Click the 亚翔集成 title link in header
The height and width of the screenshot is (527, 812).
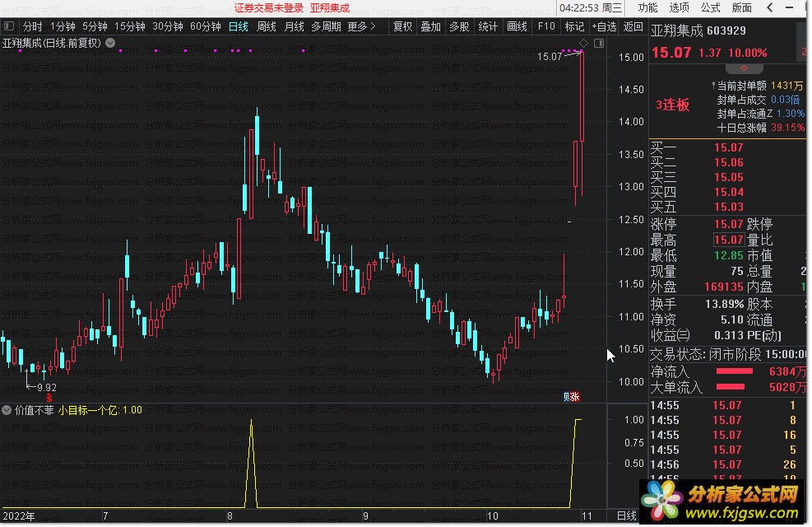330,7
